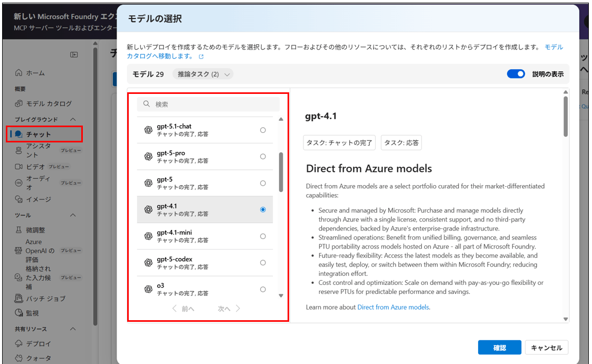Choose the o3 model radio button
This screenshot has height=364, width=592.
coord(263,289)
